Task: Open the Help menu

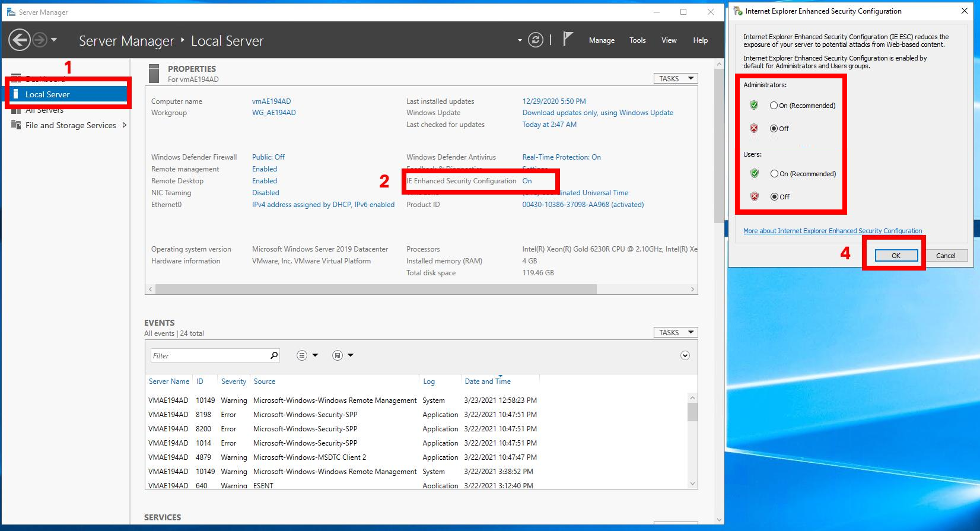Action: coord(701,40)
